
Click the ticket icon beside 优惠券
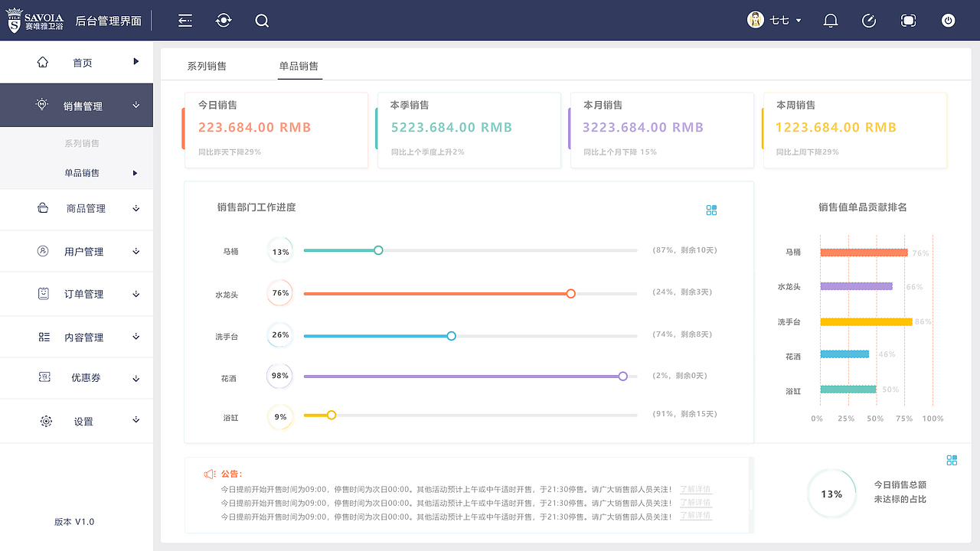[44, 377]
